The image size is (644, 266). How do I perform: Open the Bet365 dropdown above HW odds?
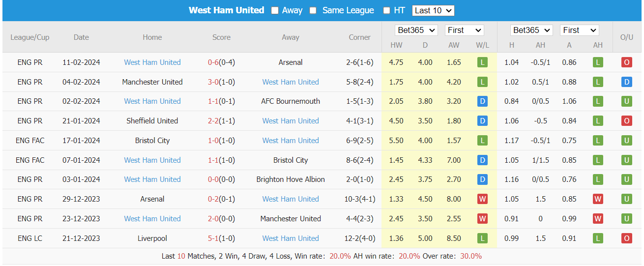pyautogui.click(x=416, y=30)
